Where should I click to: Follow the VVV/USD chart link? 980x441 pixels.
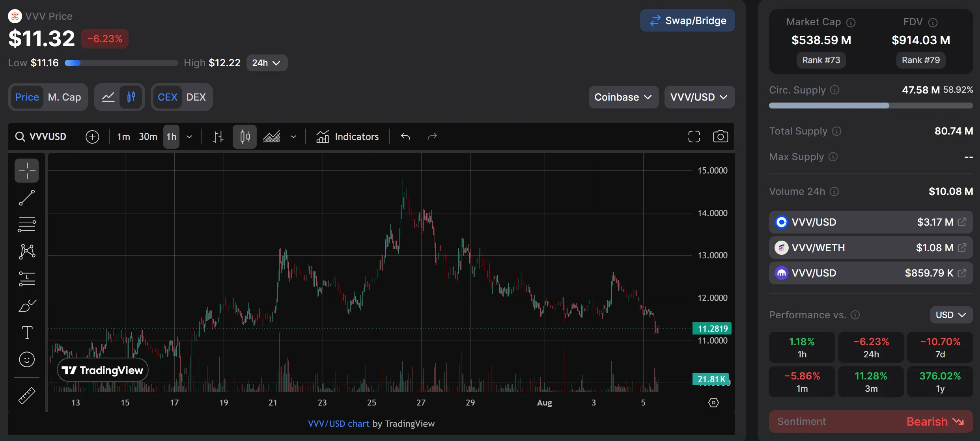[x=339, y=424]
